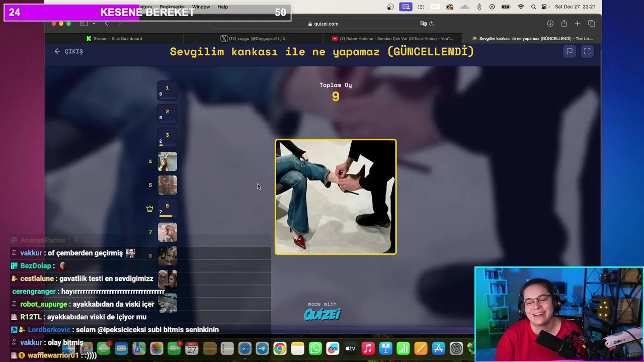Select crowned tier slot 6
This screenshot has width=644, height=362.
pos(167,209)
